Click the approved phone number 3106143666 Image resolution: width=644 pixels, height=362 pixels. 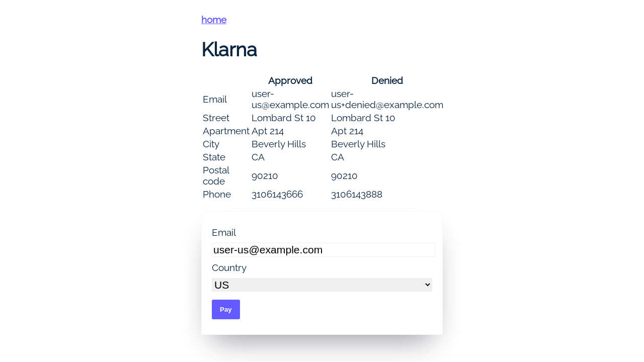[277, 195]
